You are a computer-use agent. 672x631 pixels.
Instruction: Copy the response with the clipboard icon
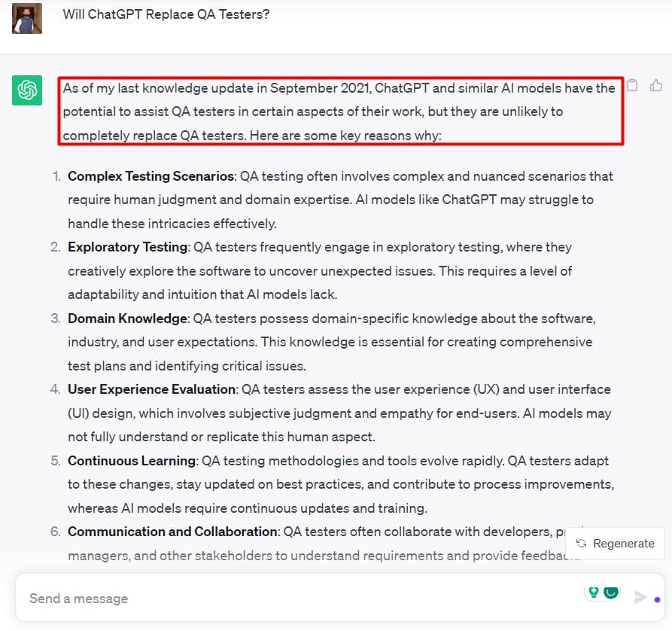[632, 85]
